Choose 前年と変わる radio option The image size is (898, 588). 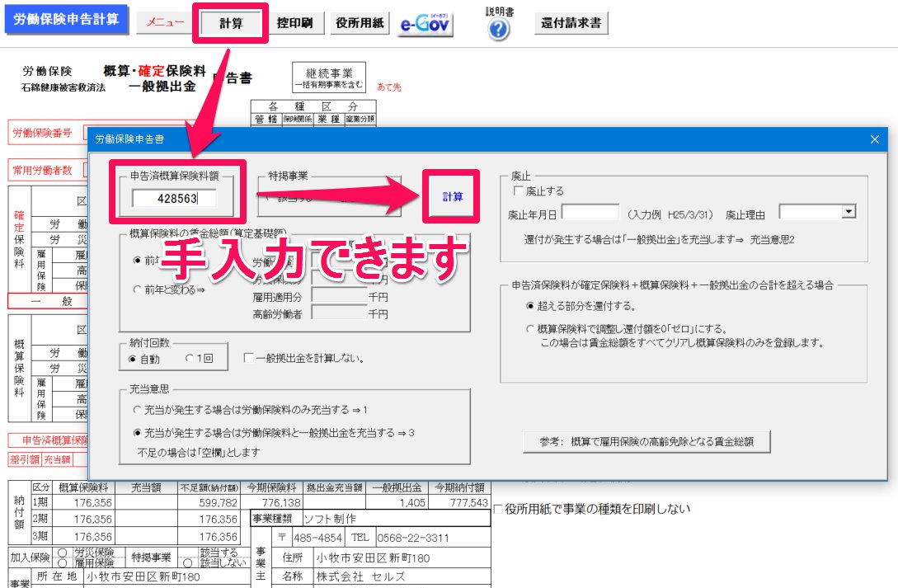pos(137,289)
